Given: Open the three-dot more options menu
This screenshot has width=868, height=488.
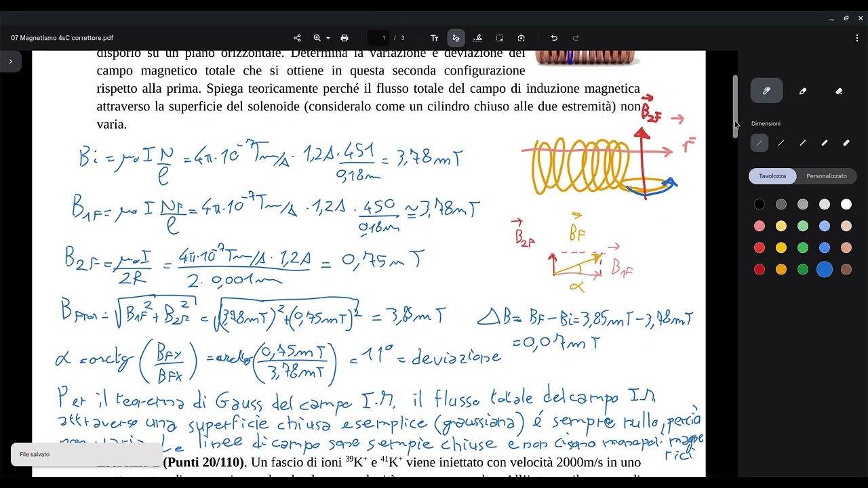Looking at the screenshot, I should [857, 38].
